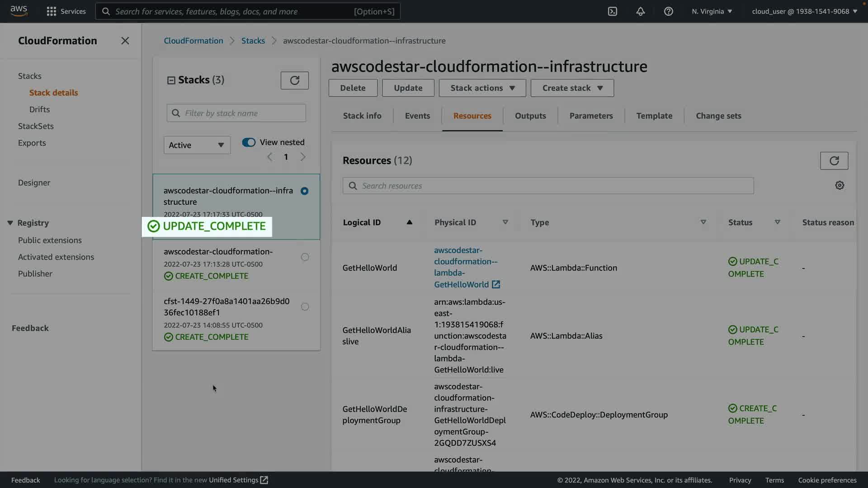Open the notifications bell
The image size is (868, 488).
coord(640,11)
